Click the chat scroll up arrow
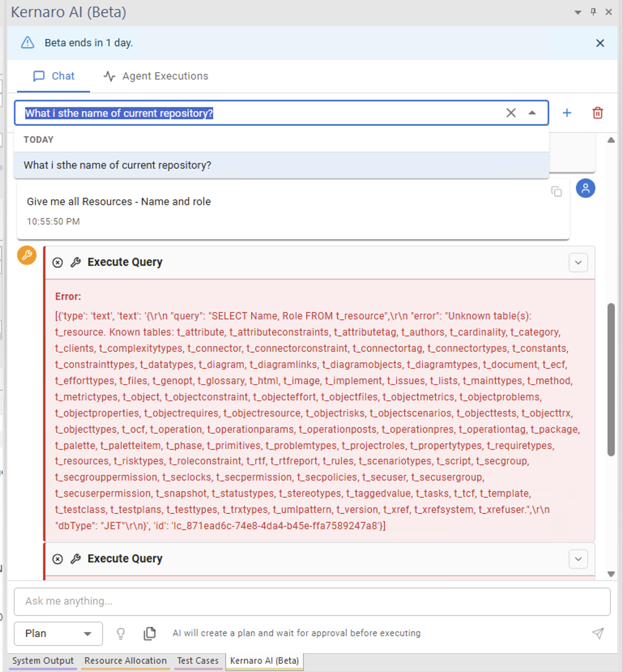The height and width of the screenshot is (672, 623). click(611, 140)
